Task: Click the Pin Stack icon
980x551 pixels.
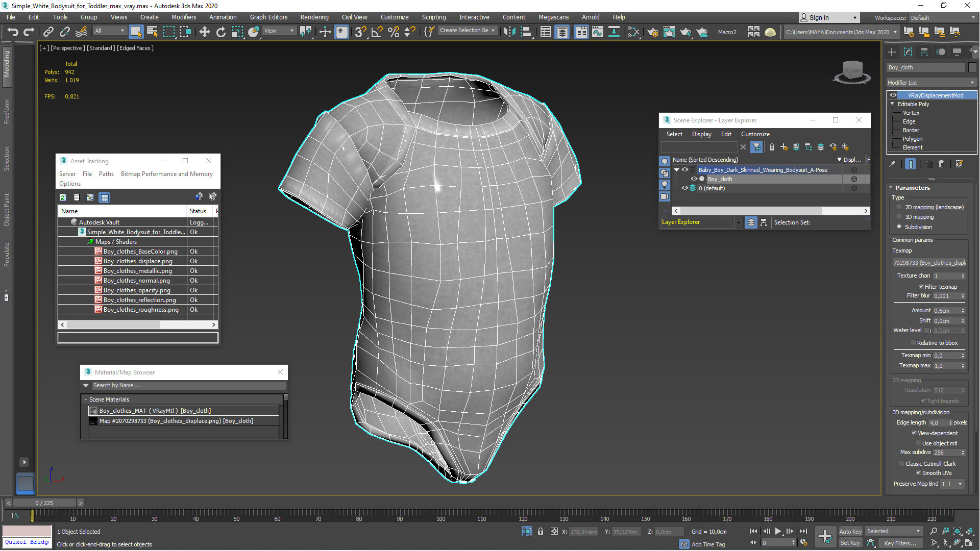Action: point(892,164)
